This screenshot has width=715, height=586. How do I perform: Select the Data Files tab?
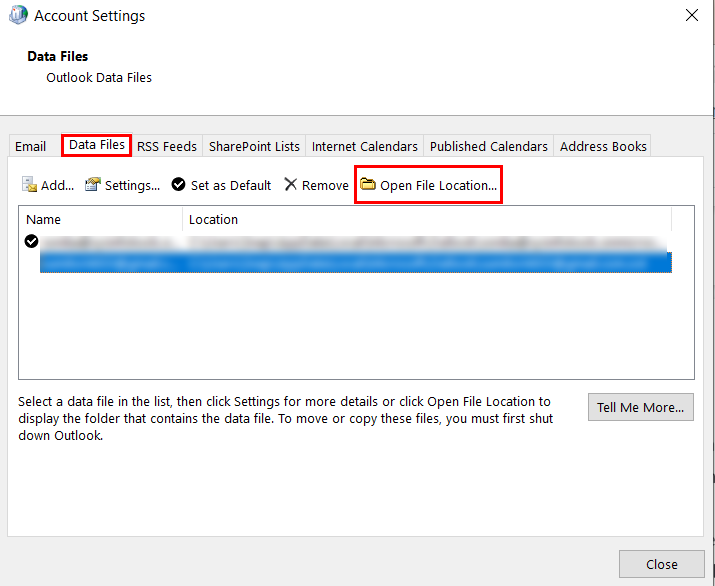pyautogui.click(x=97, y=145)
